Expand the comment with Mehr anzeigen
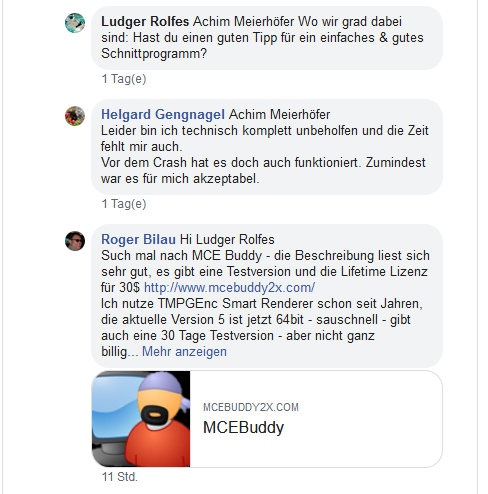The width and height of the screenshot is (488, 494). click(x=184, y=351)
